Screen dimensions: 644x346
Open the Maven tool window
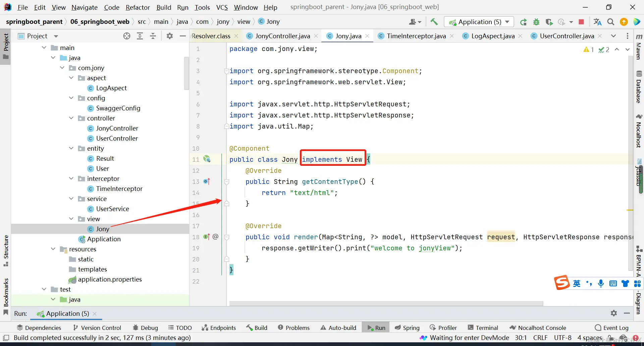[x=639, y=47]
